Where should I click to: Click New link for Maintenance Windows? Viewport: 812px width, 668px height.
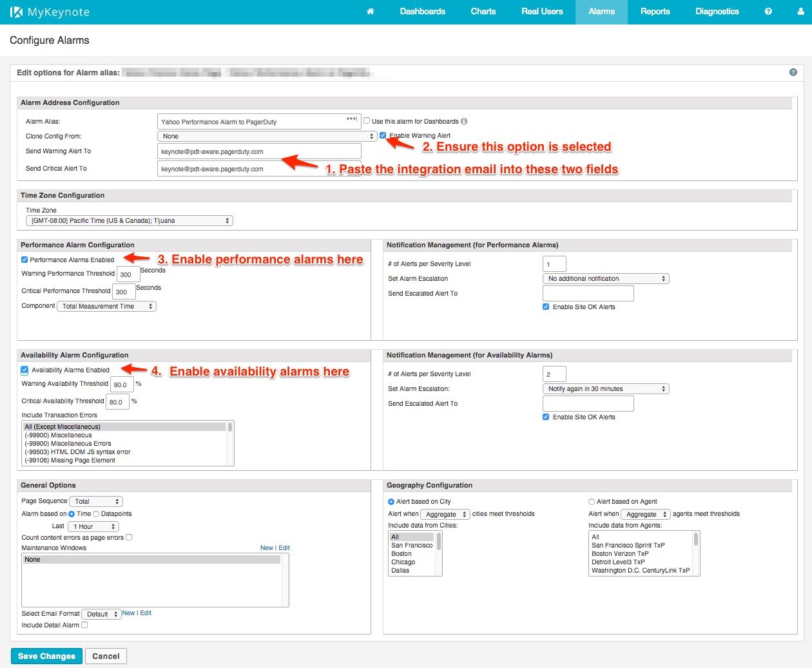266,548
